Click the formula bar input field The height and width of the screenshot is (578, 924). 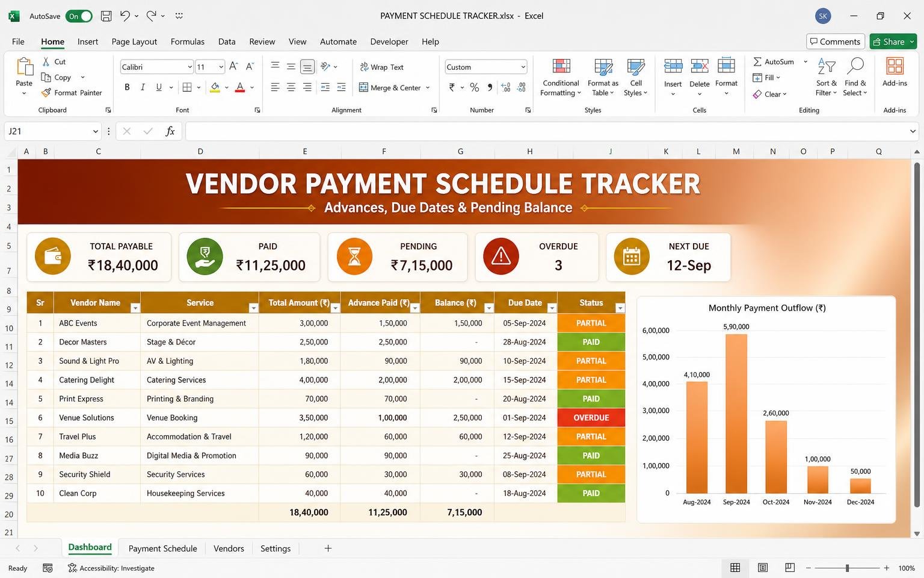point(546,131)
